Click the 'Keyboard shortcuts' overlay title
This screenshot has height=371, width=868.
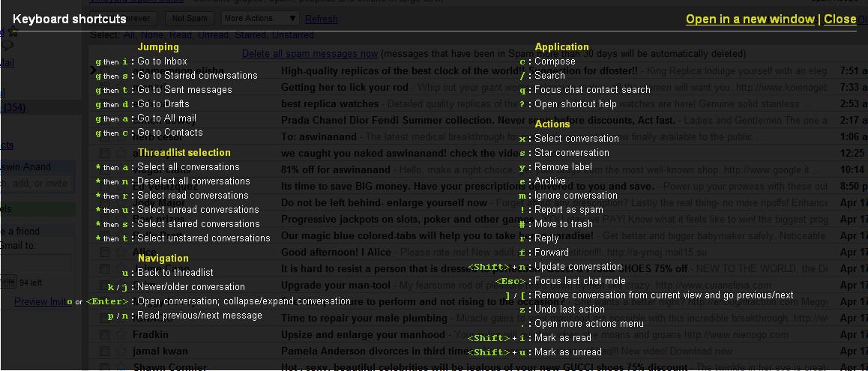pos(69,19)
